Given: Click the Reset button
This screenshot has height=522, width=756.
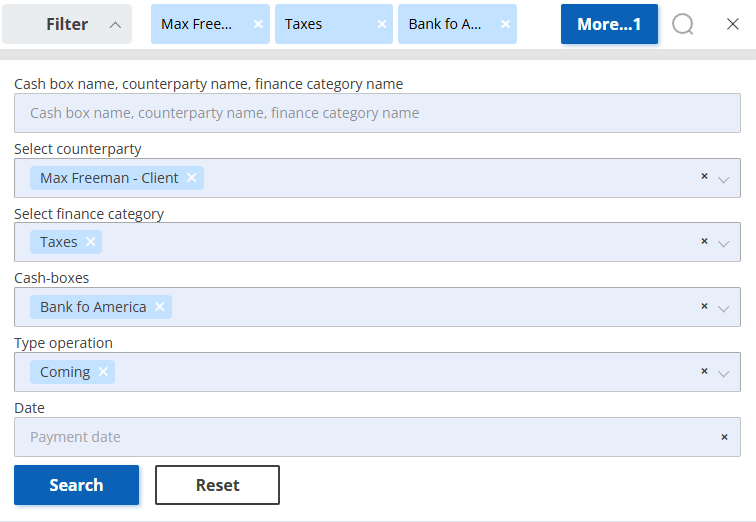Looking at the screenshot, I should click(217, 485).
